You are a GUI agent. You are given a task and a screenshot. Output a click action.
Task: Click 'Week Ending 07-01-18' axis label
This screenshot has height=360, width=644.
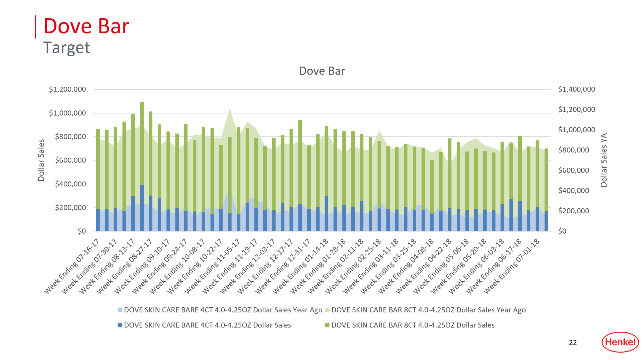(x=511, y=266)
